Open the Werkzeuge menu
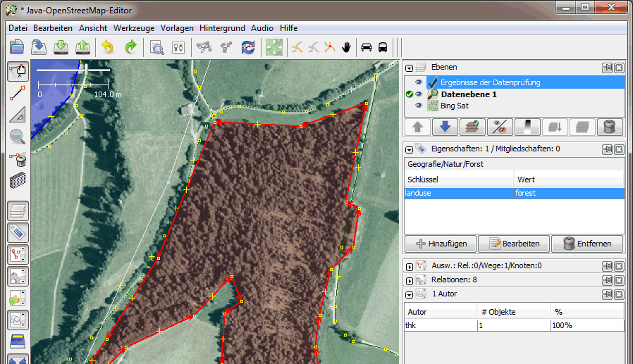Image resolution: width=633 pixels, height=364 pixels. click(x=134, y=28)
